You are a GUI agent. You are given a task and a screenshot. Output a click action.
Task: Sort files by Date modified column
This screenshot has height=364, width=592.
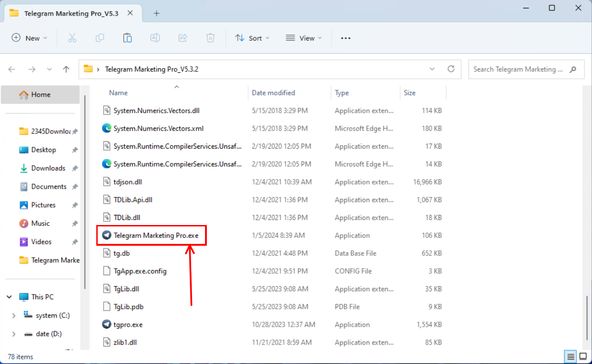(273, 93)
